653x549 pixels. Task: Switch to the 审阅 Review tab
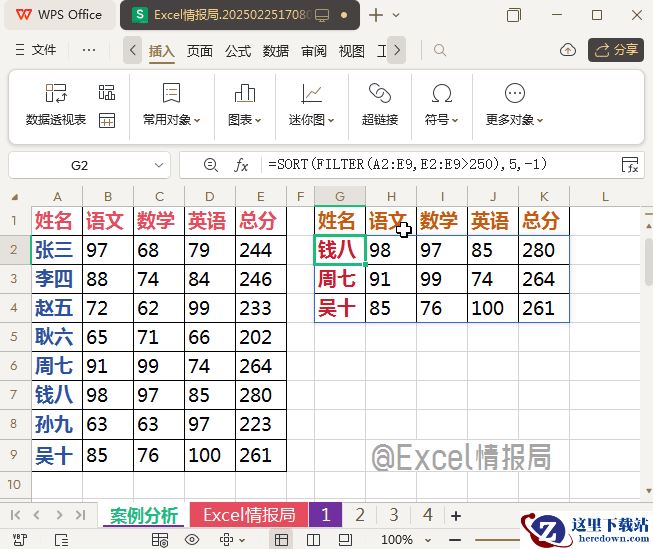(x=314, y=51)
